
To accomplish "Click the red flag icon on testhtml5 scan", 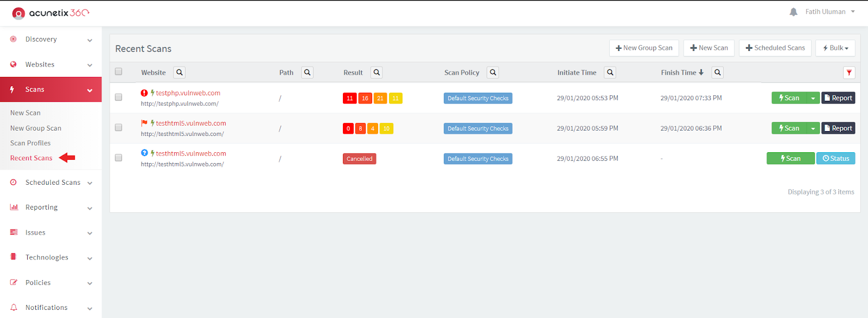I will 144,124.
